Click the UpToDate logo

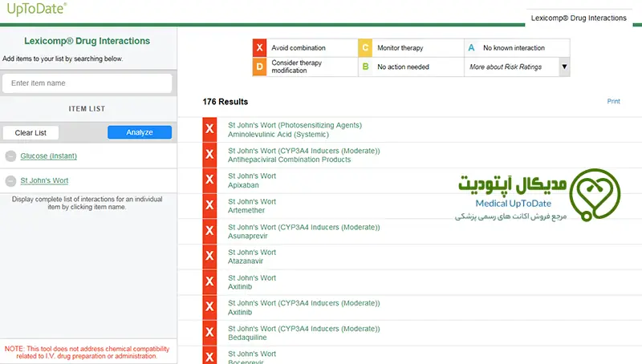point(36,9)
